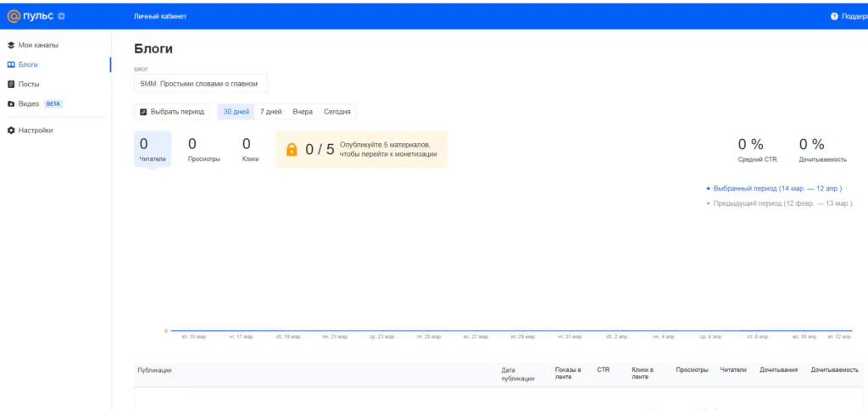The width and height of the screenshot is (868, 410).
Task: Open the blog selector dropdown
Action: (x=200, y=83)
